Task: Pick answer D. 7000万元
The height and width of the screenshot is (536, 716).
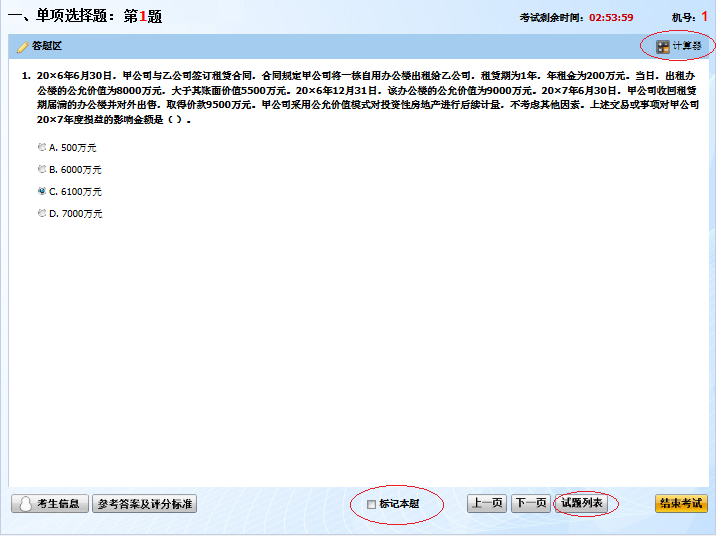Action: pos(42,213)
